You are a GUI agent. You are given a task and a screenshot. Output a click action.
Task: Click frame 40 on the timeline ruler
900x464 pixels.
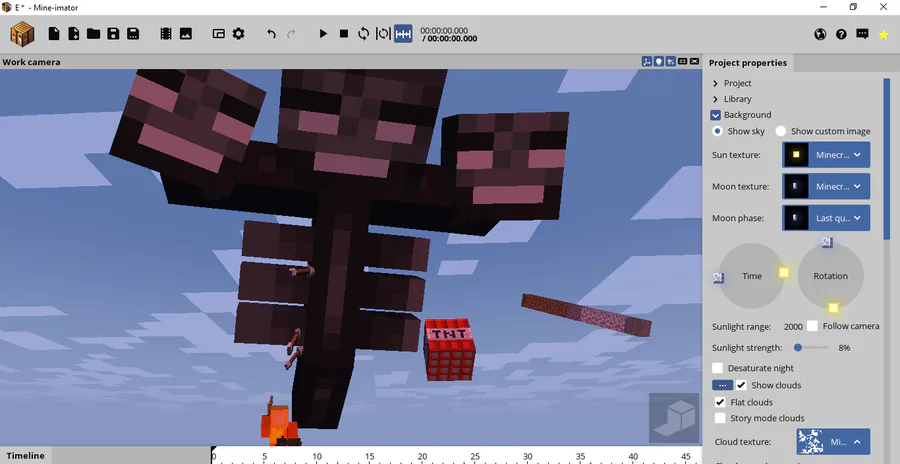click(x=633, y=457)
